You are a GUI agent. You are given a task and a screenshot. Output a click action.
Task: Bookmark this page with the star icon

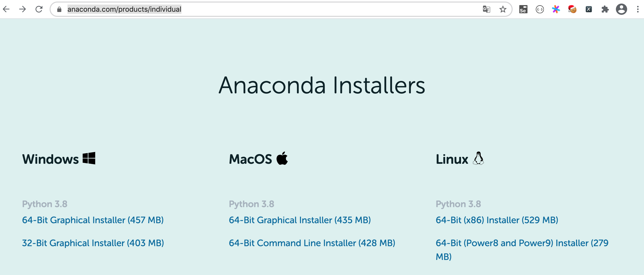click(503, 9)
